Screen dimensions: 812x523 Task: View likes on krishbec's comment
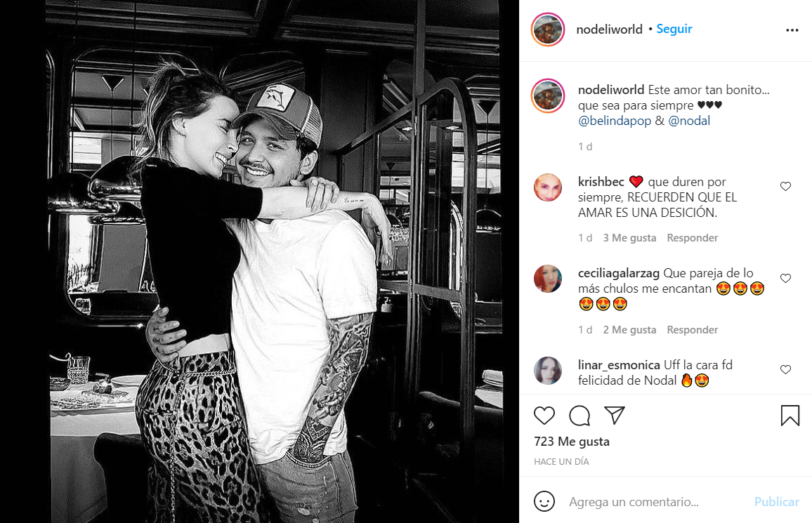[629, 238]
